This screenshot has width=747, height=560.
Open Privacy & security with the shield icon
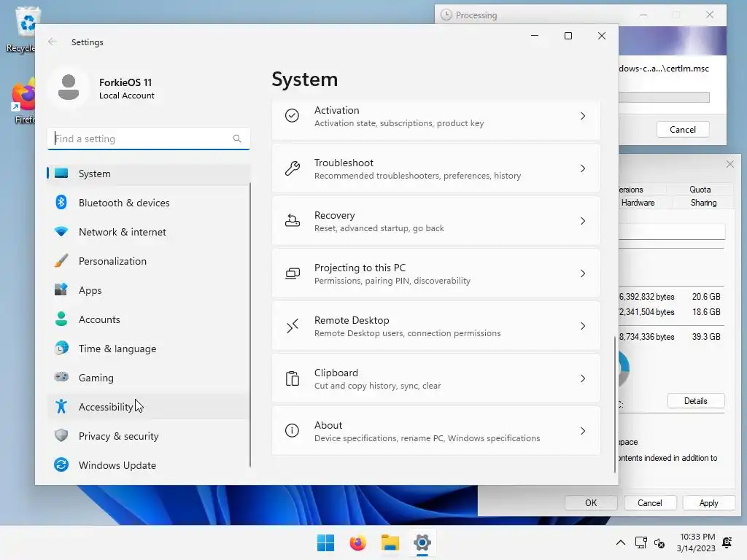[x=149, y=436]
